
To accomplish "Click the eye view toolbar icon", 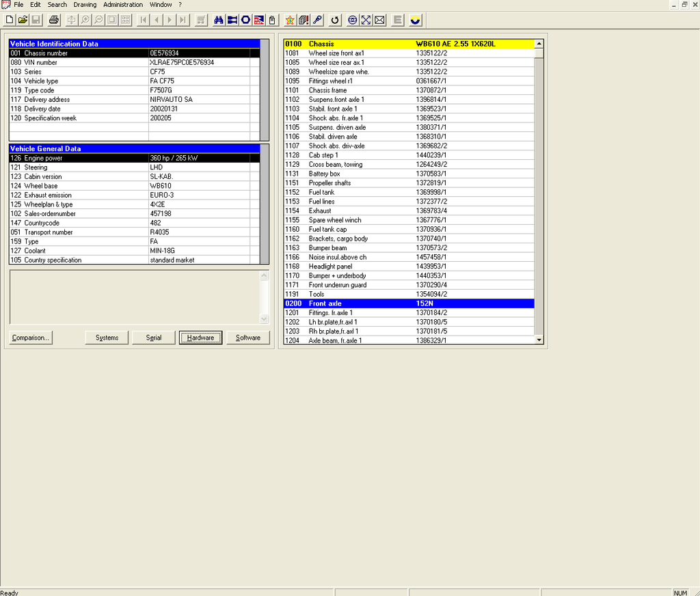I will (x=352, y=20).
